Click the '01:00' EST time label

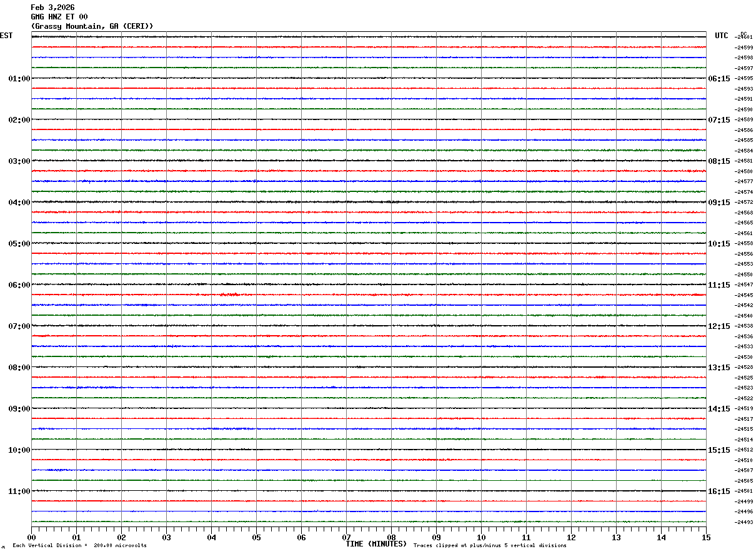pos(19,79)
